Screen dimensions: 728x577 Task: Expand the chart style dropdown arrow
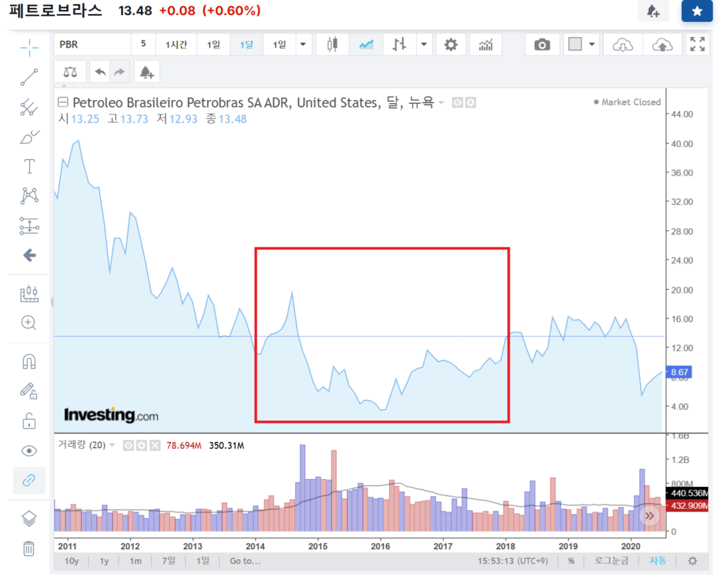click(x=424, y=45)
